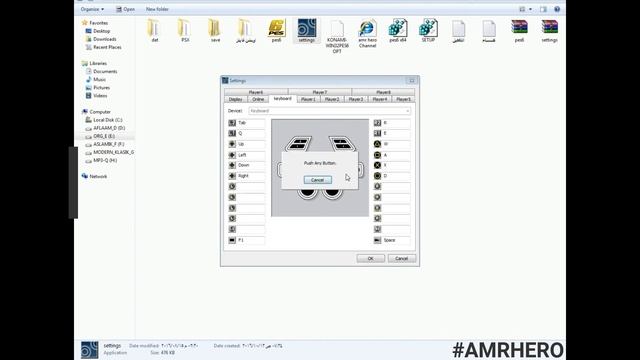Click Cancel at the Settings dialog bottom

coord(402,258)
